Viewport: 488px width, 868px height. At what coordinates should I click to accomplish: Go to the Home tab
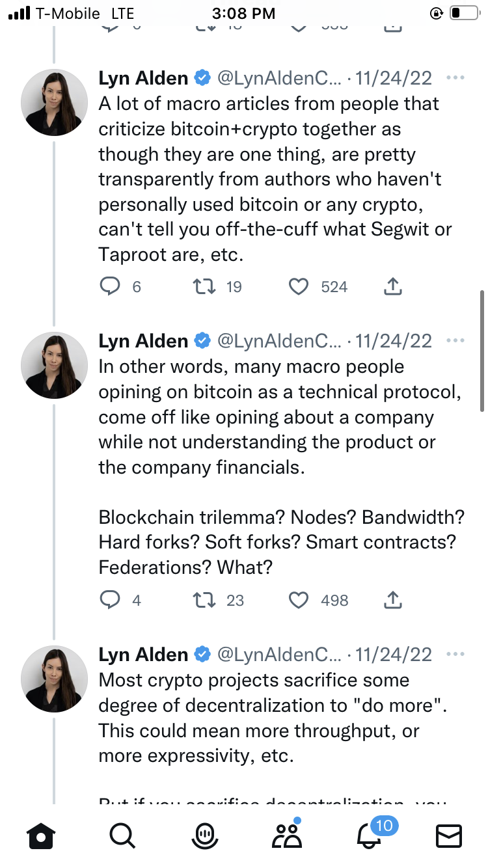pyautogui.click(x=40, y=836)
